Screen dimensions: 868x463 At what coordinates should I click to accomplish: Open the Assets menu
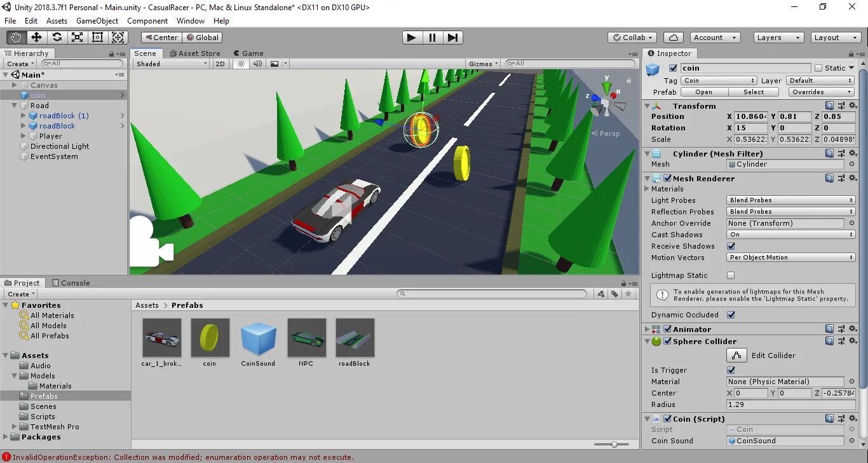(x=57, y=21)
